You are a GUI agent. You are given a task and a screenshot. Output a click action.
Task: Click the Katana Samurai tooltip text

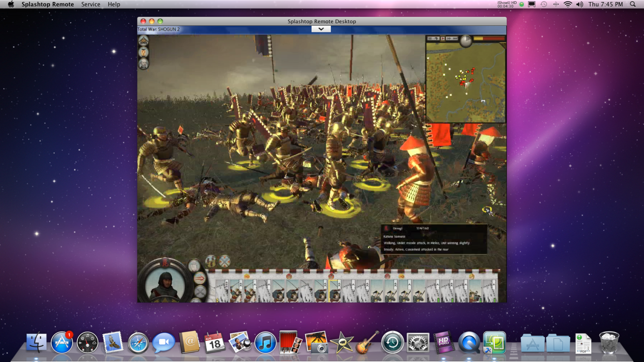coord(394,236)
